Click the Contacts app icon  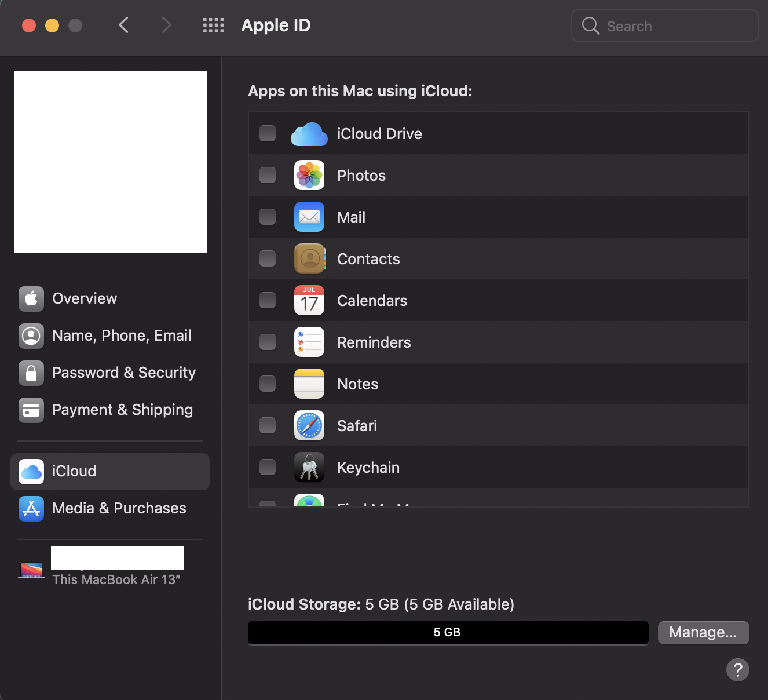309,258
